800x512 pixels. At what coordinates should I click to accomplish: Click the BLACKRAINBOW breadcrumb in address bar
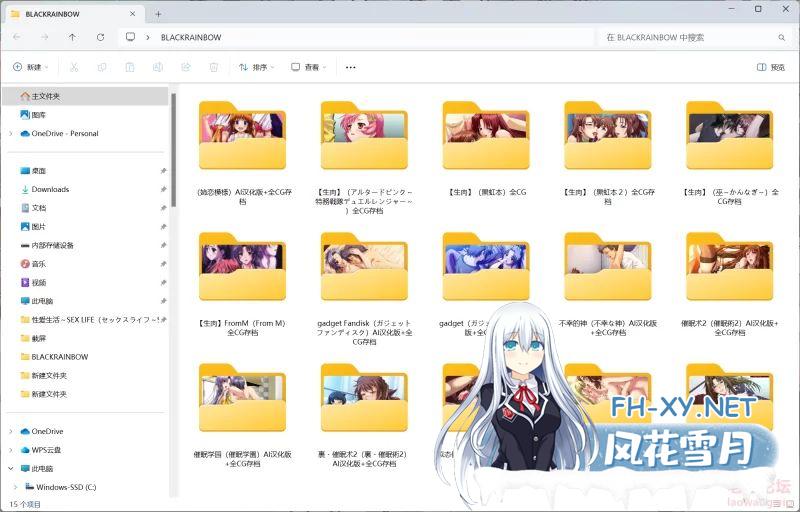pos(191,37)
